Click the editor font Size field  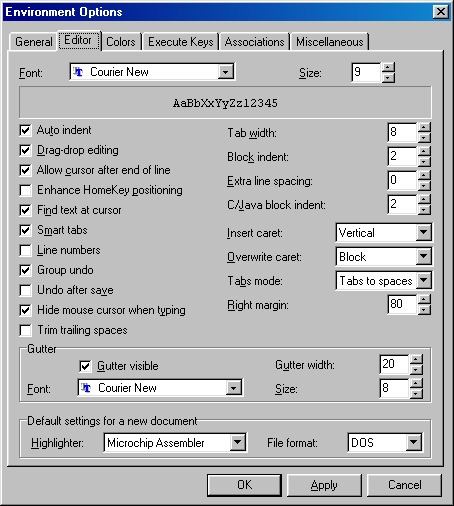[x=366, y=72]
